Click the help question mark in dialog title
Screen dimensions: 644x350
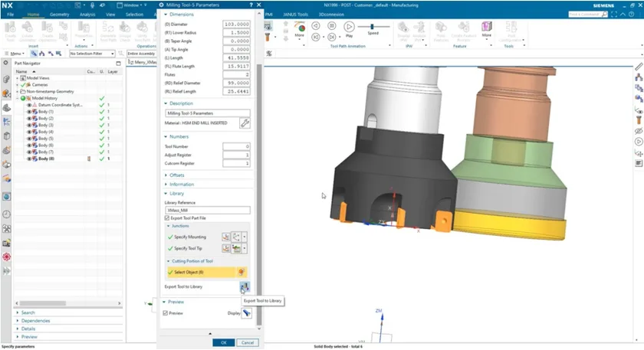[251, 5]
